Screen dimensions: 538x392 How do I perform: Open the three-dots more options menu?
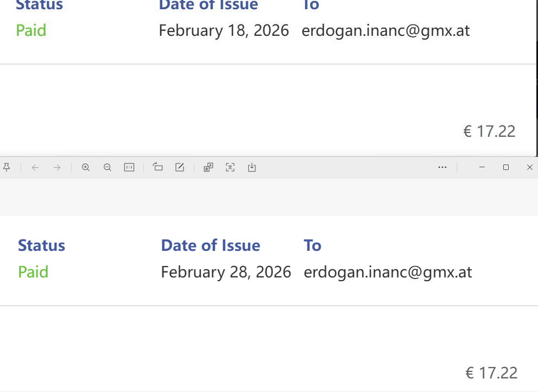click(x=442, y=167)
